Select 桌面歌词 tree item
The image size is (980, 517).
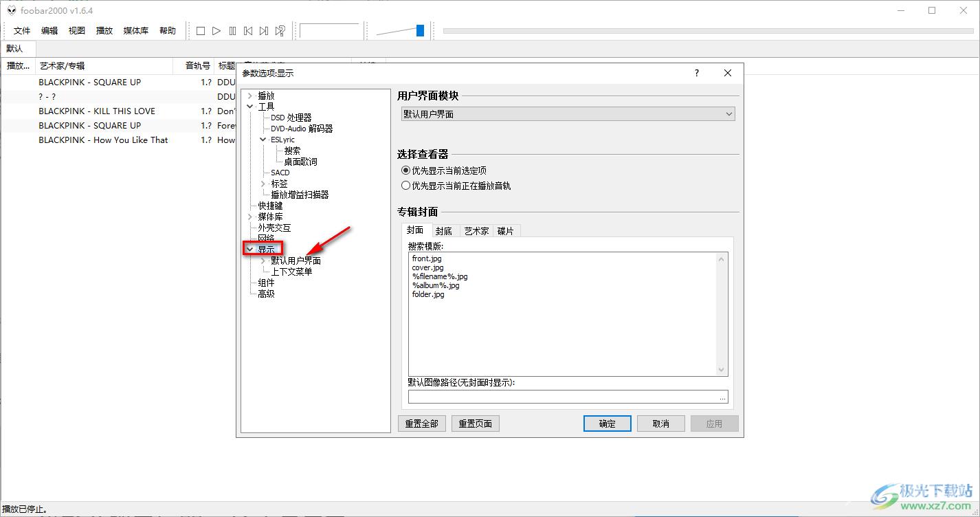tap(300, 162)
